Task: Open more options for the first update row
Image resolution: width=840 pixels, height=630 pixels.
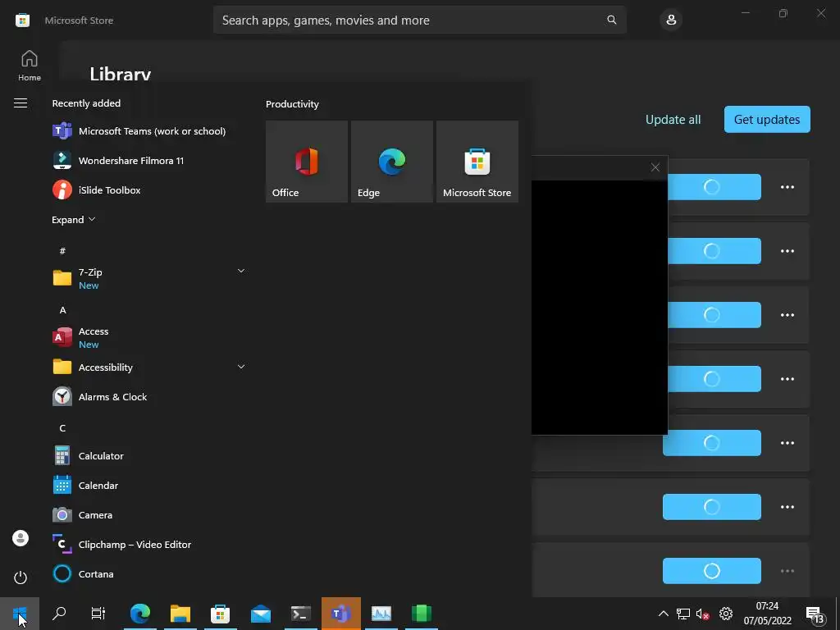Action: pos(787,187)
